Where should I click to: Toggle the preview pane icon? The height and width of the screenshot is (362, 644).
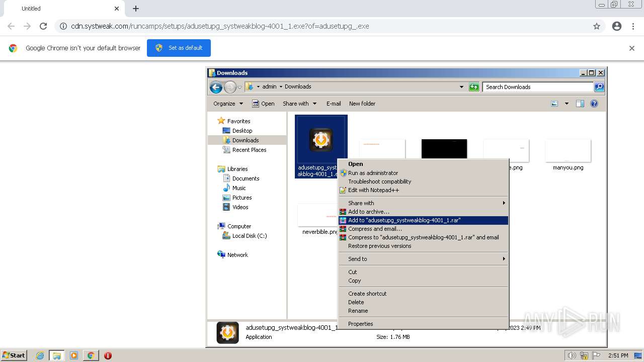(x=580, y=104)
